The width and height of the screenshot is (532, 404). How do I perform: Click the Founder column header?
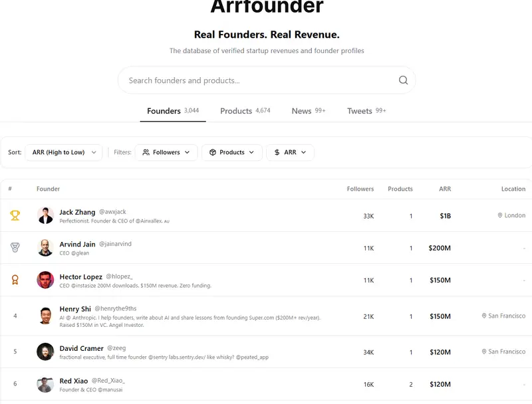(x=48, y=189)
